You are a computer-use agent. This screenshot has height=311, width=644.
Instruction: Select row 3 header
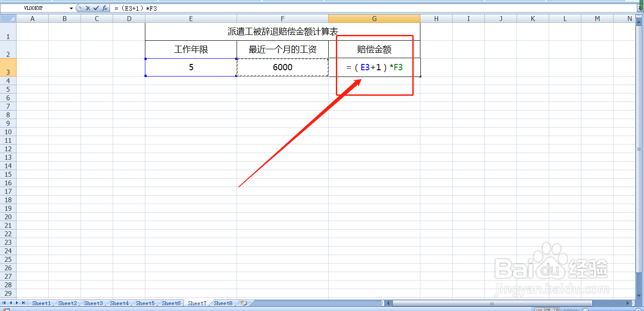coord(8,68)
